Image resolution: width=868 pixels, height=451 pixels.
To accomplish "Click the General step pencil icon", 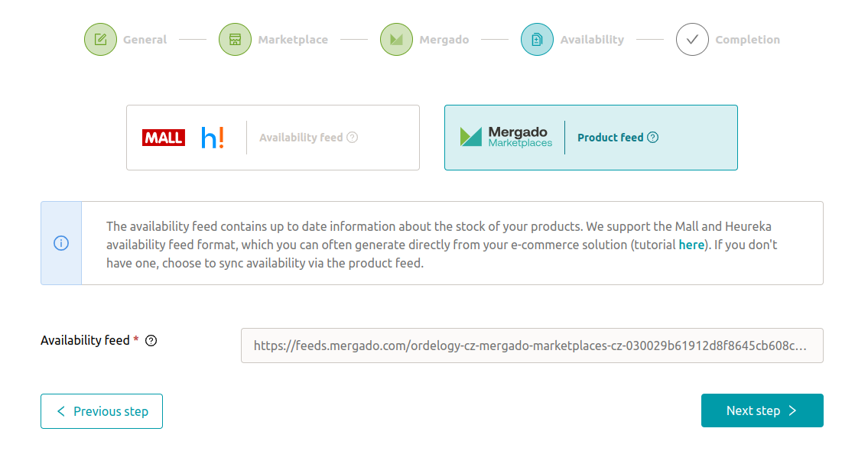I will (x=100, y=39).
